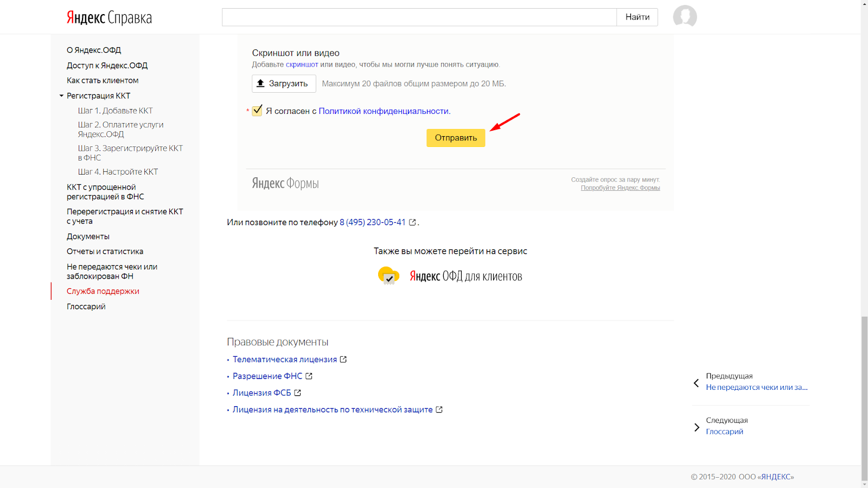Click scrollbar up arrow at top

point(864,3)
